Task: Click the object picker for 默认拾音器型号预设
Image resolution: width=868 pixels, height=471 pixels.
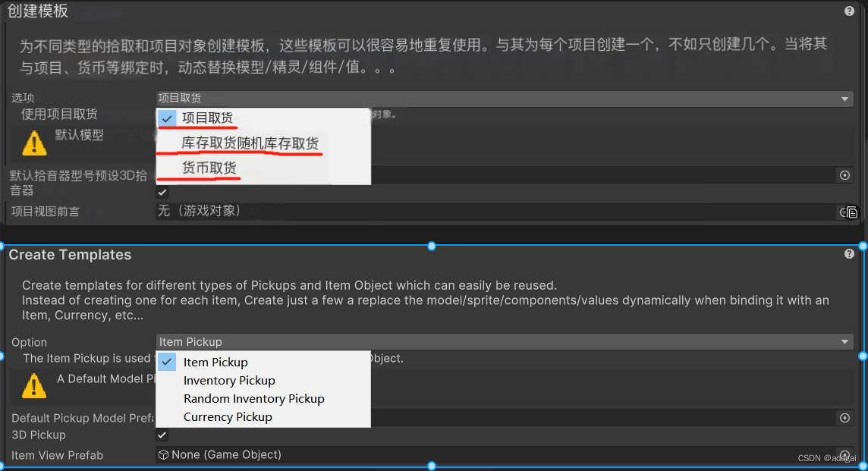Action: coord(844,175)
